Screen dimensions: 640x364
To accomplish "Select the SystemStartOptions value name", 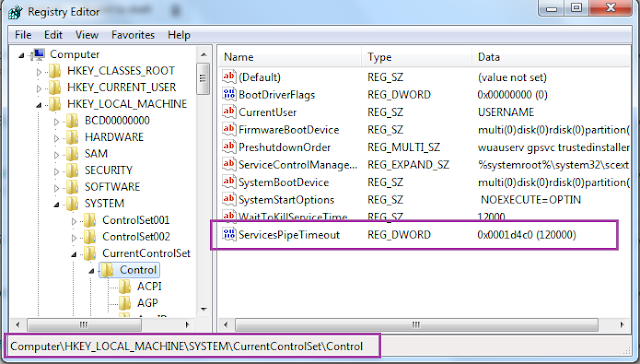I will pyautogui.click(x=286, y=200).
